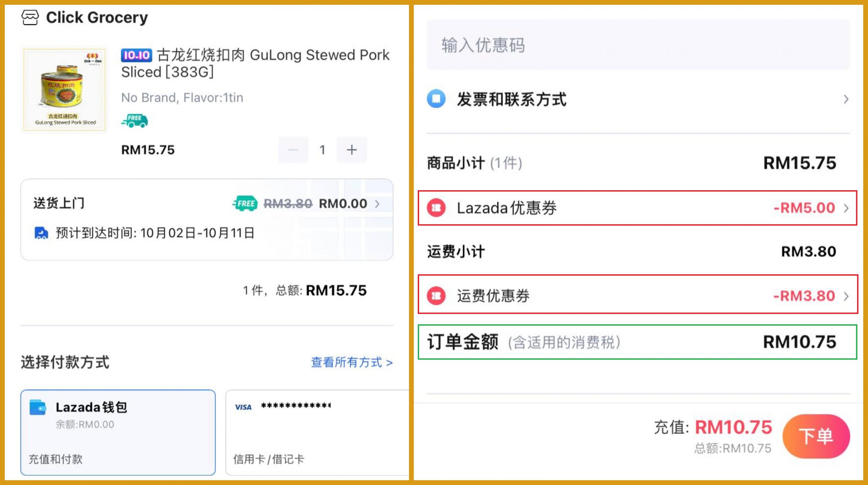The image size is (868, 485).
Task: Expand the invoice and contact details chevron
Action: [x=846, y=99]
